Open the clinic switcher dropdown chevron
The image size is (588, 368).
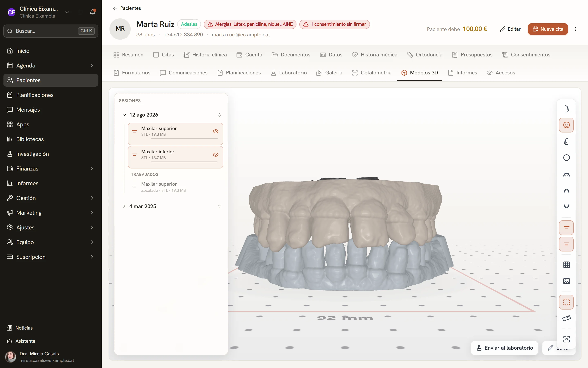[x=67, y=12]
